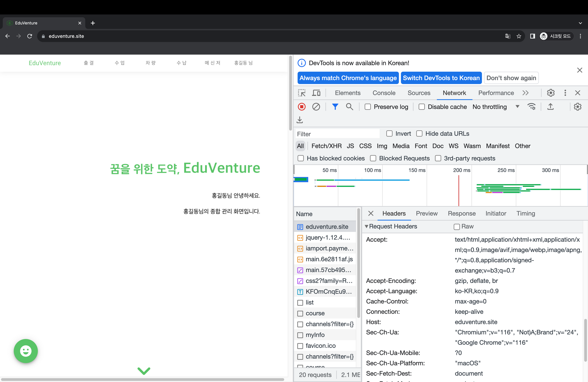The width and height of the screenshot is (588, 382).
Task: Click the network Filter text field
Action: coord(337,134)
